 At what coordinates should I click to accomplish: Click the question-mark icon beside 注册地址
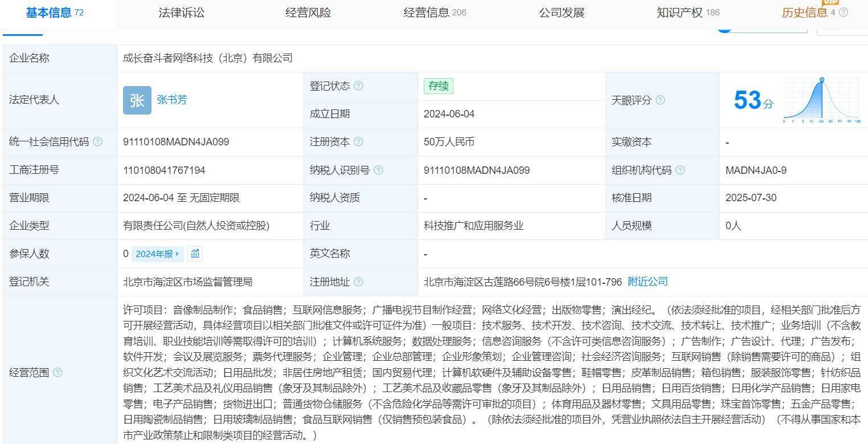(x=359, y=281)
